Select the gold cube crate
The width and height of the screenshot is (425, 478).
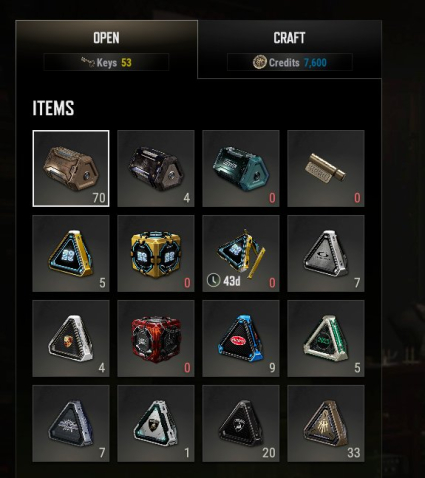tap(156, 253)
